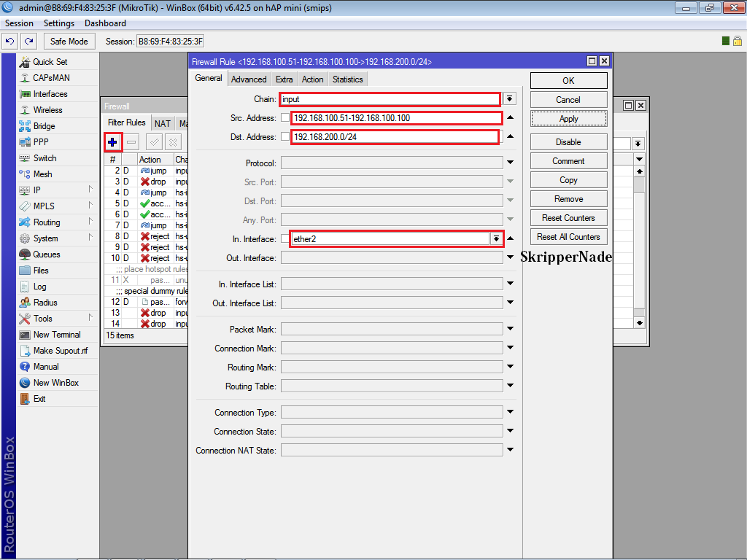Click the padlock icon in top right

[x=737, y=41]
